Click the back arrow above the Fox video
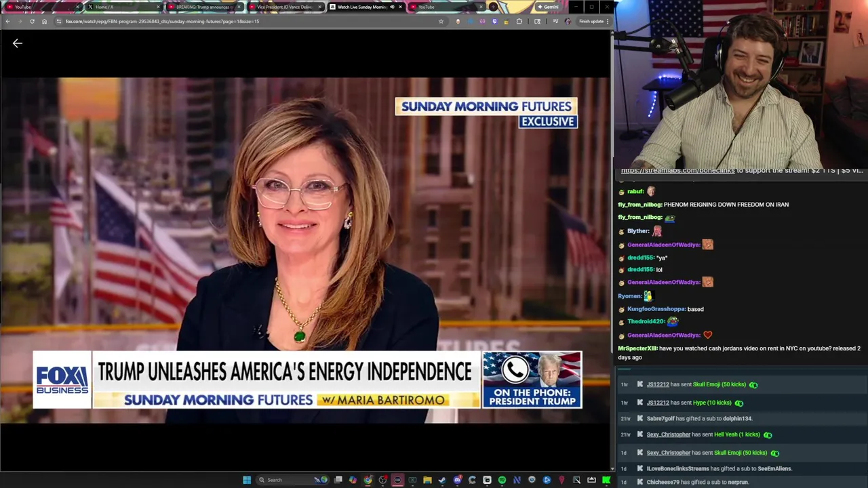This screenshot has width=868, height=488. [x=18, y=43]
